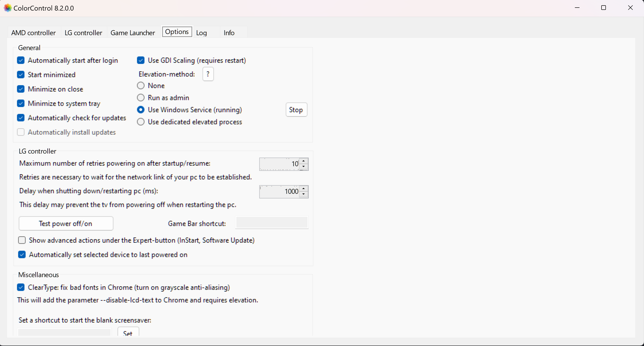Enable "Automatically install updates"

pyautogui.click(x=21, y=132)
